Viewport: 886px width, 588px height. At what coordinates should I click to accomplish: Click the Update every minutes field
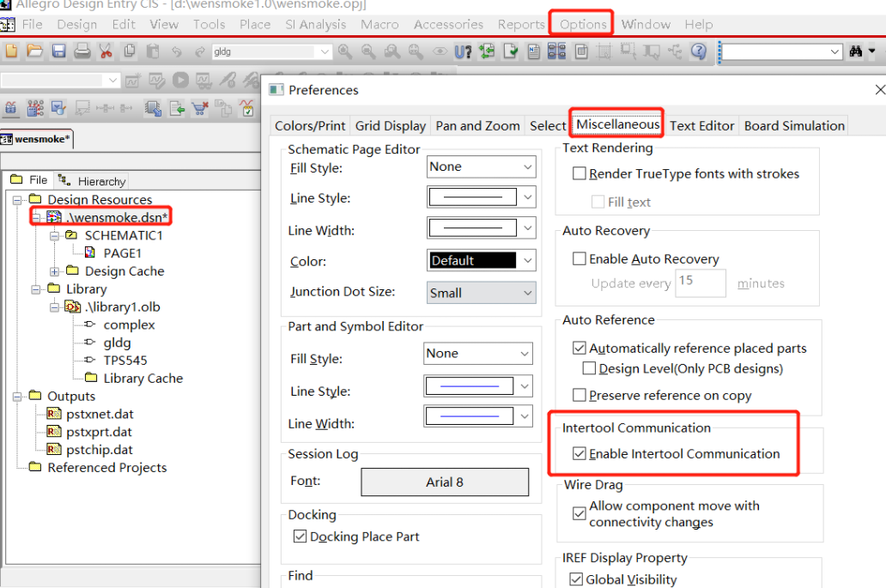701,282
